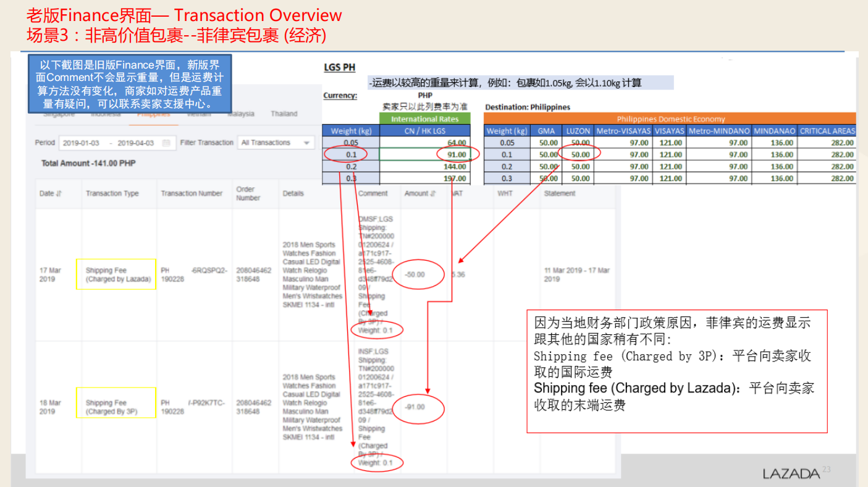Screen dimensions: 868x487
Task: Click order number in the 18 Mar row
Action: point(253,407)
